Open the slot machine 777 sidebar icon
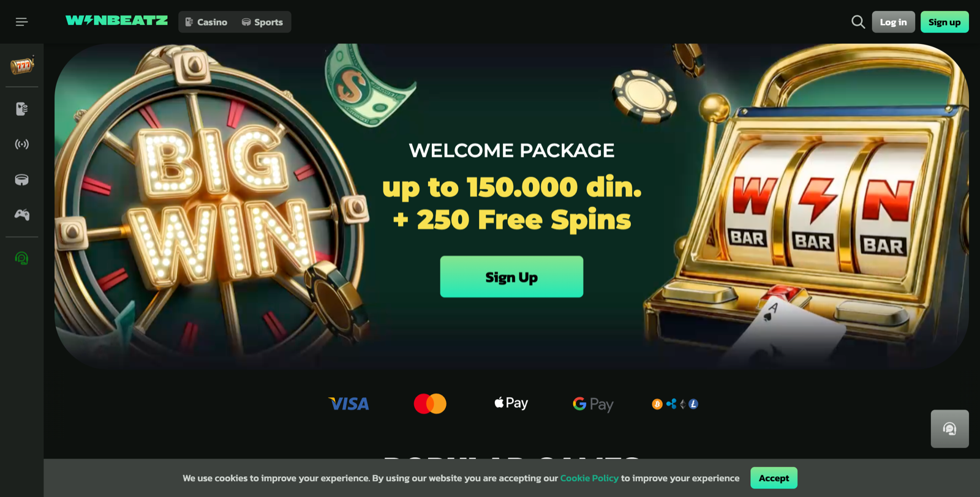The height and width of the screenshot is (497, 980). tap(22, 65)
